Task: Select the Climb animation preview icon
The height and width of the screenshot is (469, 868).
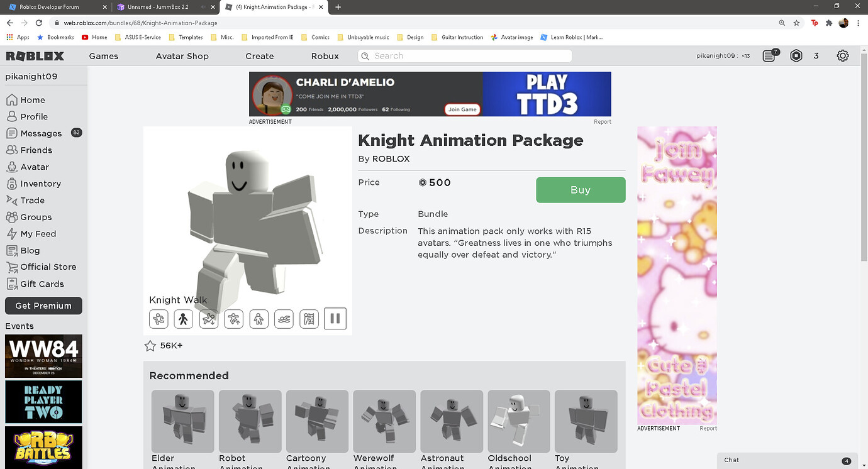Action: (309, 319)
